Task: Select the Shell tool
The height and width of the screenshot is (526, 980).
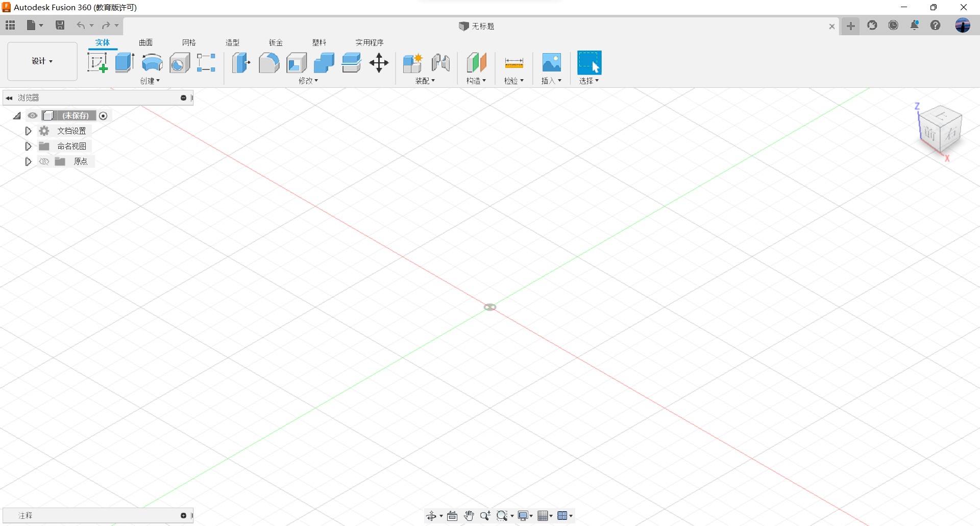Action: pyautogui.click(x=297, y=63)
